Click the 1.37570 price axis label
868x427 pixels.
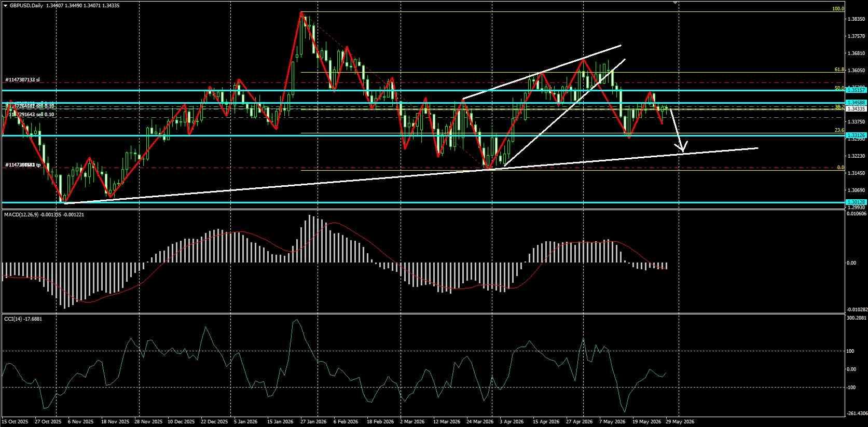856,36
